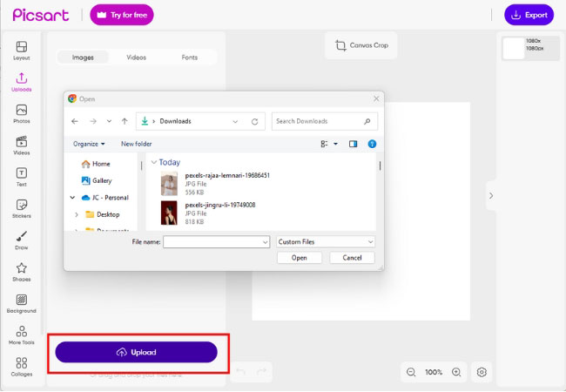The image size is (566, 392).
Task: Expand the Desktop folder tree node
Action: click(x=76, y=214)
